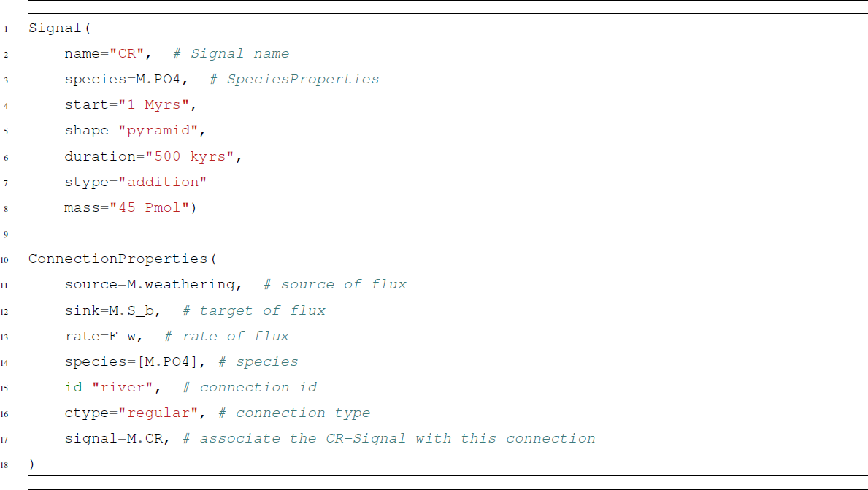
Task: Click species=M.PO4 in the Signal block
Action: coord(123,80)
